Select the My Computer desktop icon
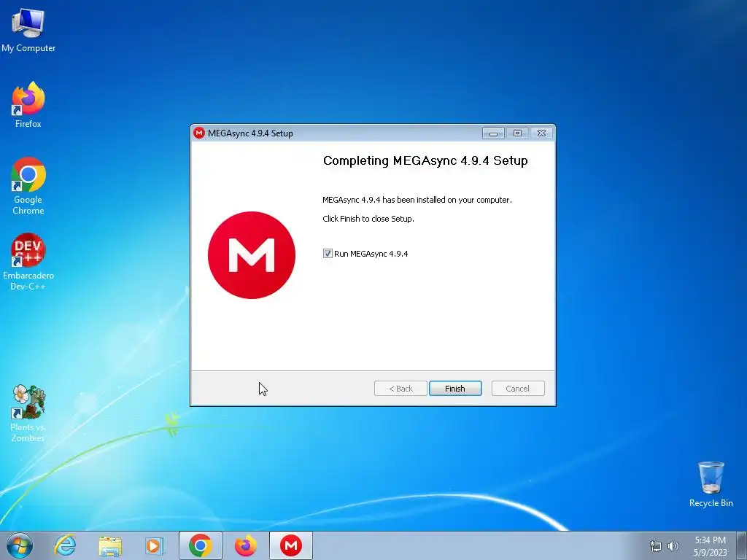The image size is (747, 560). click(x=28, y=31)
